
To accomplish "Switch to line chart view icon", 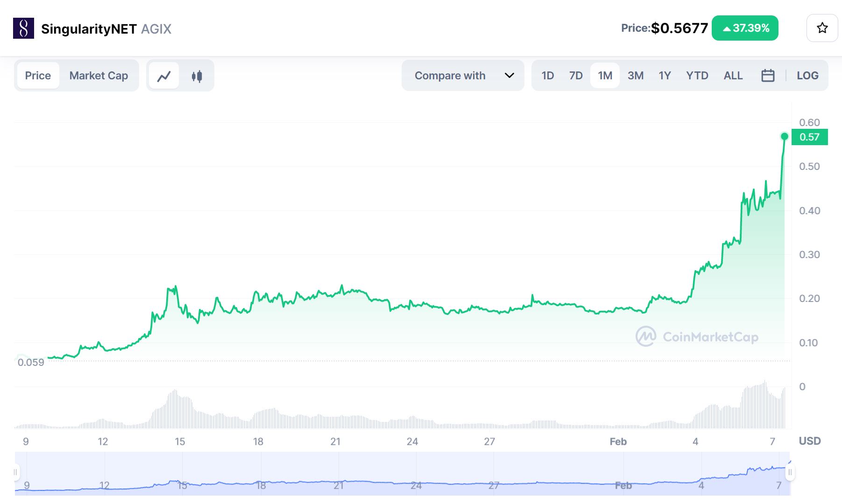I will pos(164,76).
